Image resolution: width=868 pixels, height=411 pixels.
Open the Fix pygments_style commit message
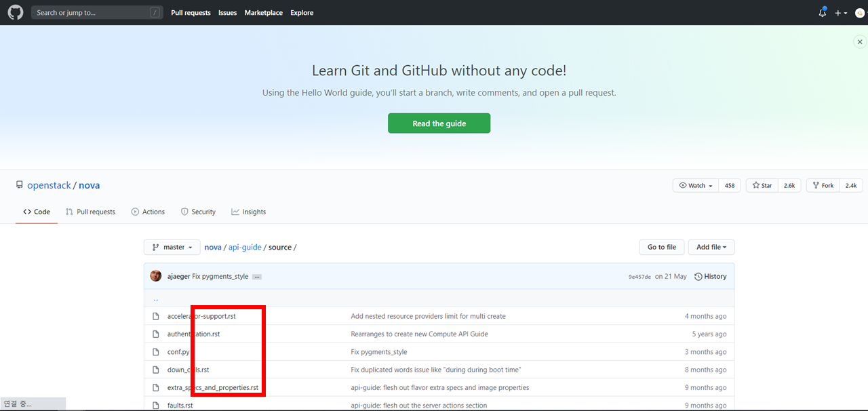(x=220, y=277)
